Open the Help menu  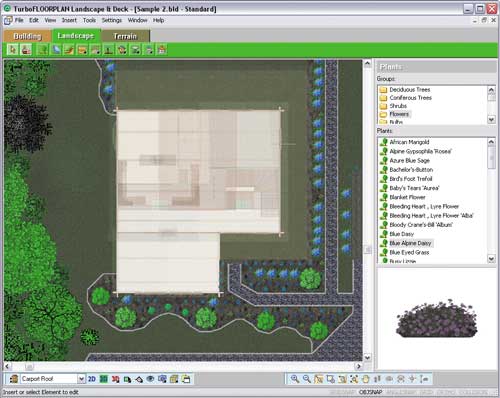pyautogui.click(x=158, y=20)
